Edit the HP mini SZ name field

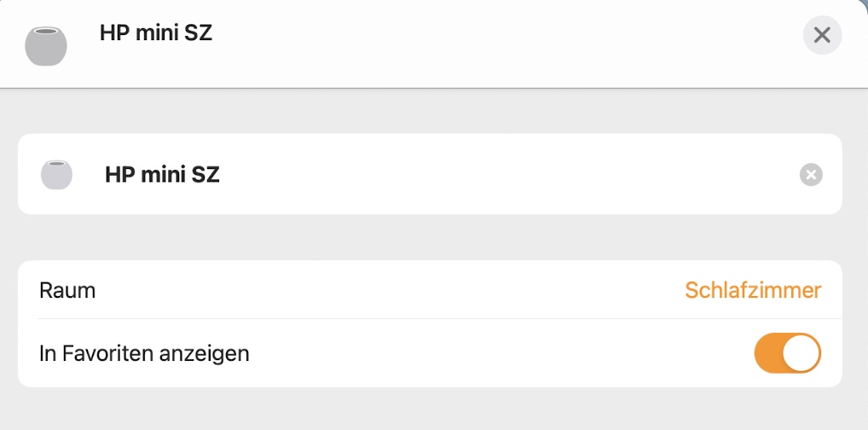[x=162, y=175]
